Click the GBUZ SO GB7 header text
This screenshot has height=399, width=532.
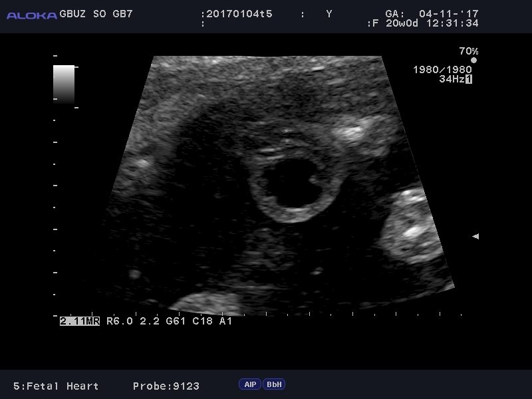96,14
